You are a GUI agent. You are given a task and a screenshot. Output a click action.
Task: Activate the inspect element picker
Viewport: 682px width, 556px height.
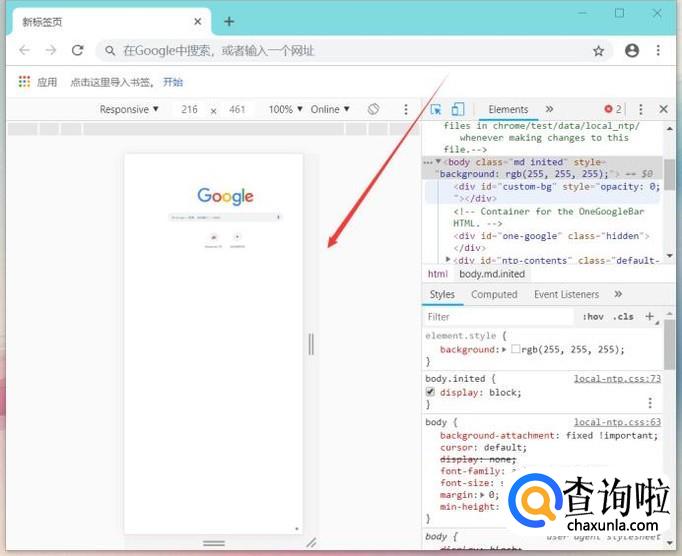coord(435,109)
